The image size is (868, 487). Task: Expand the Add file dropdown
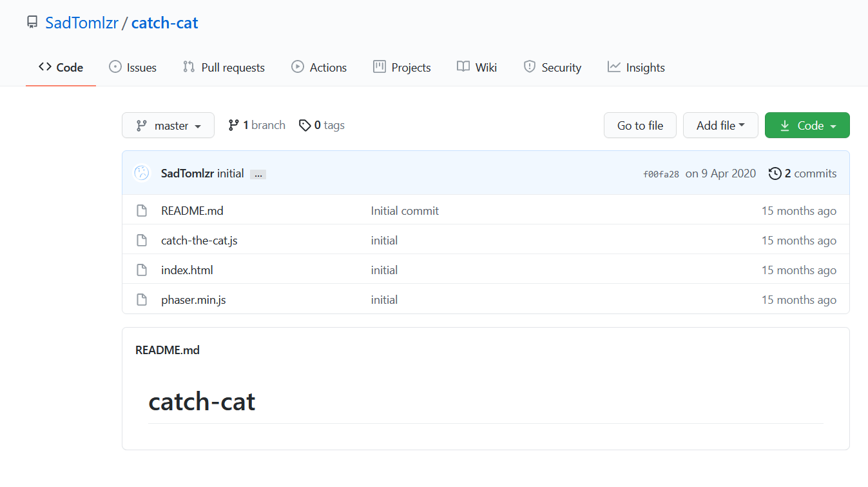720,126
